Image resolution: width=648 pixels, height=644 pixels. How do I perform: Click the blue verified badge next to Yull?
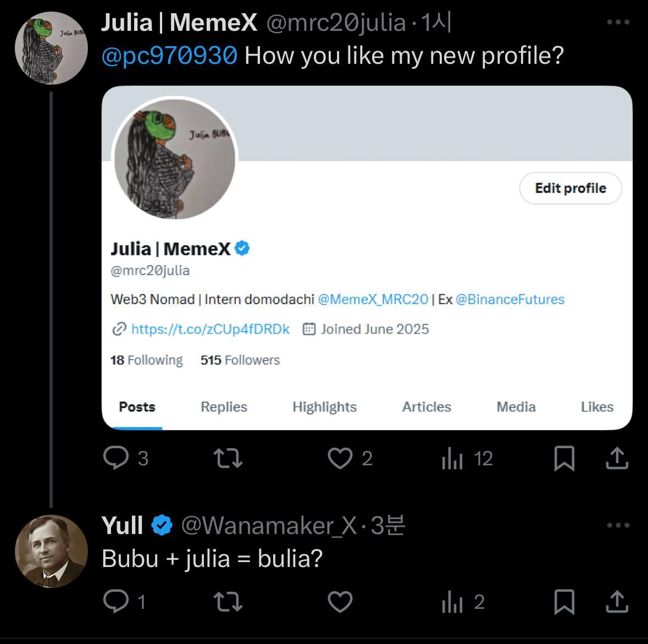161,524
